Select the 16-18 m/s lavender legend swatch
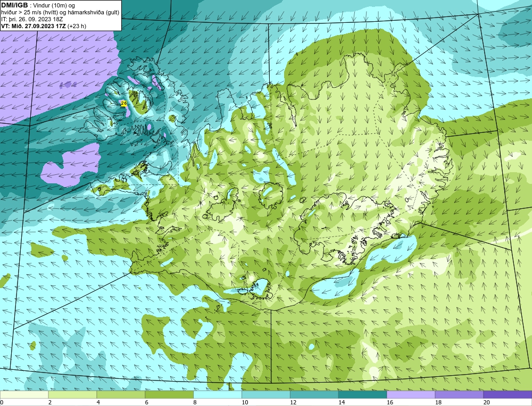Image resolution: width=532 pixels, height=406 pixels. (x=411, y=394)
